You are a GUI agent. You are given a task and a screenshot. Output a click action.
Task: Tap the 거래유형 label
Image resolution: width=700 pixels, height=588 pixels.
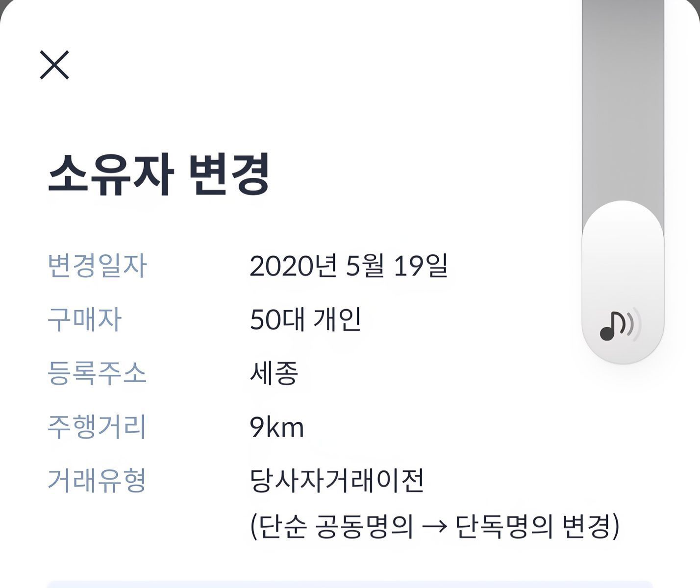pyautogui.click(x=97, y=481)
